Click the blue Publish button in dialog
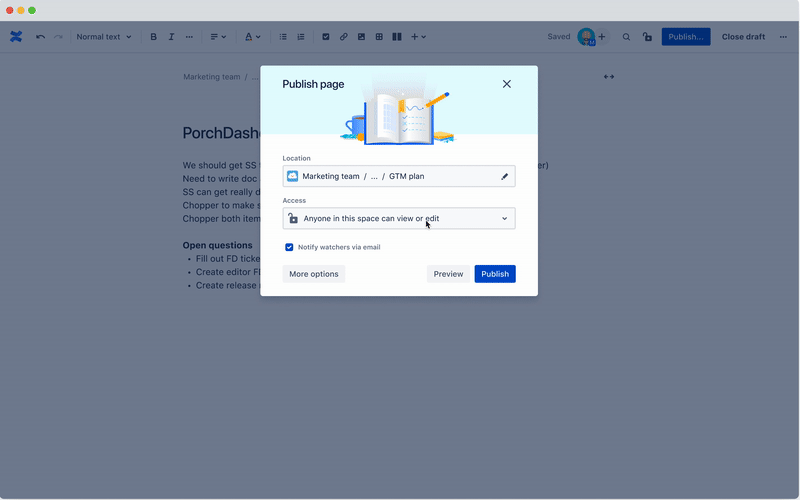This screenshot has width=800, height=500. point(495,274)
